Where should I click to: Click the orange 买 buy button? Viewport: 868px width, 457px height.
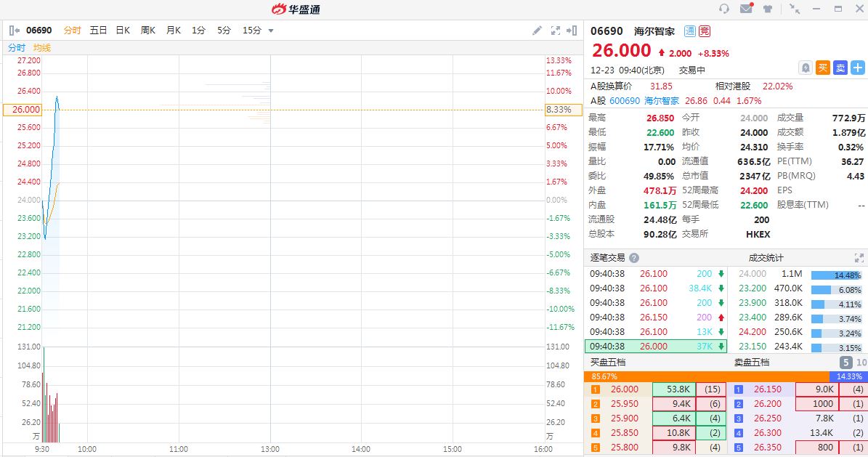823,68
